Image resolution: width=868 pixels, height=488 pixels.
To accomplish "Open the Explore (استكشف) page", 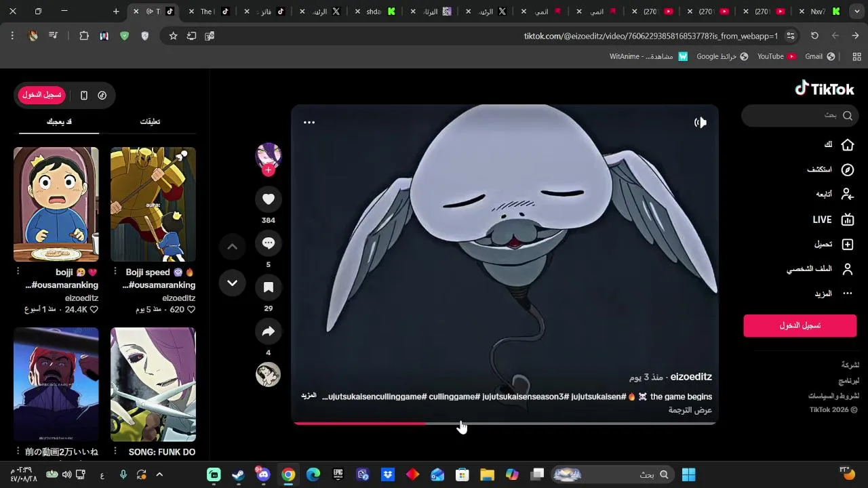I will tap(831, 169).
